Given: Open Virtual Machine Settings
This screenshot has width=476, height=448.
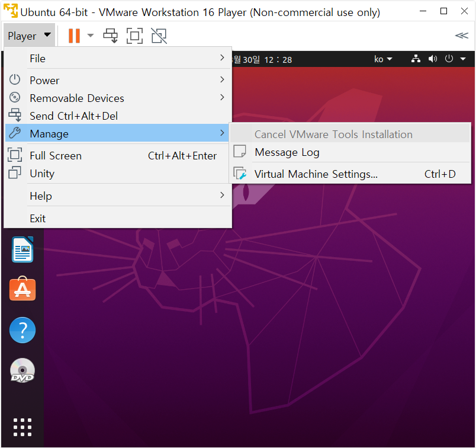Looking at the screenshot, I should click(x=350, y=174).
